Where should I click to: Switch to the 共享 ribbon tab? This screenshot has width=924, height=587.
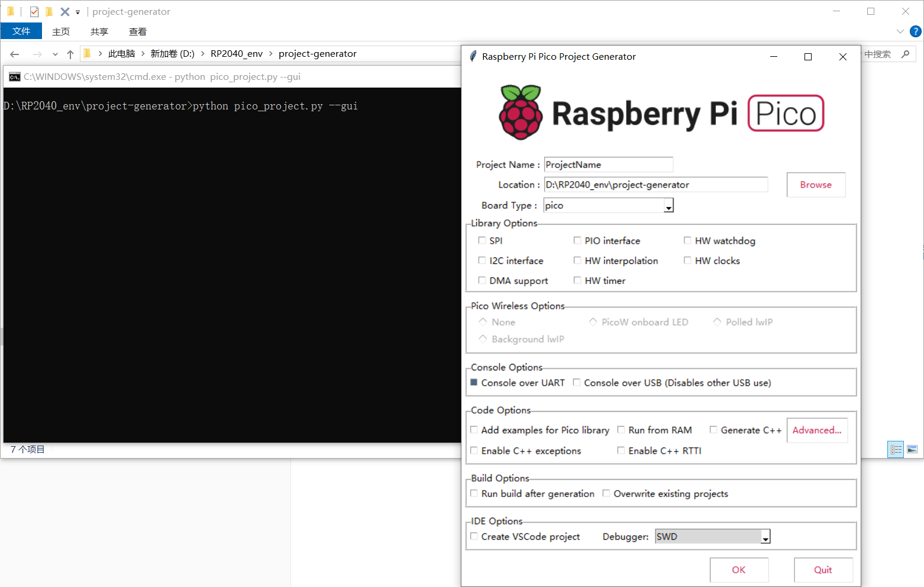tap(99, 31)
